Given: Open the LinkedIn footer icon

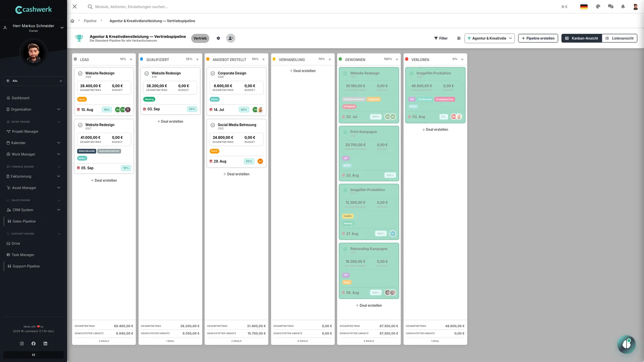Looking at the screenshot, I should point(45,343).
